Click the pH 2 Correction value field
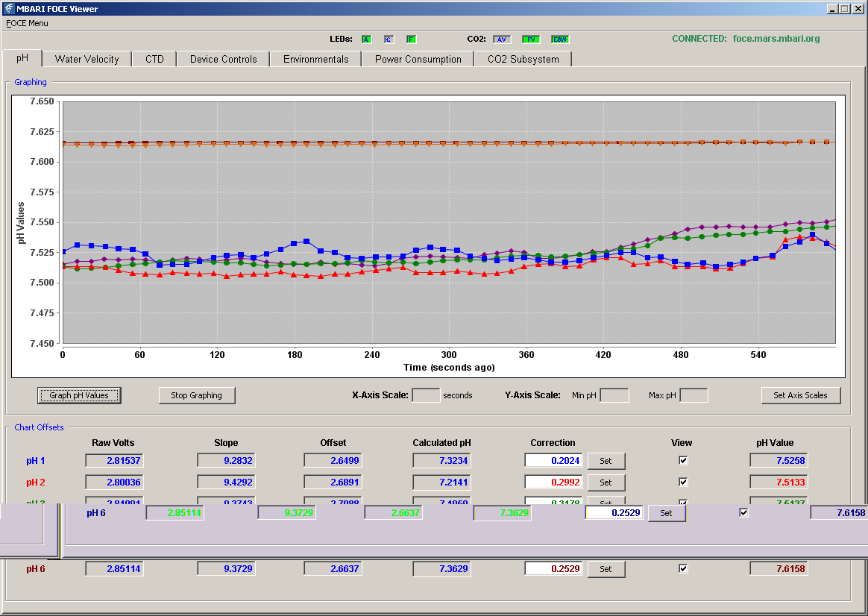868x616 pixels. (x=553, y=482)
